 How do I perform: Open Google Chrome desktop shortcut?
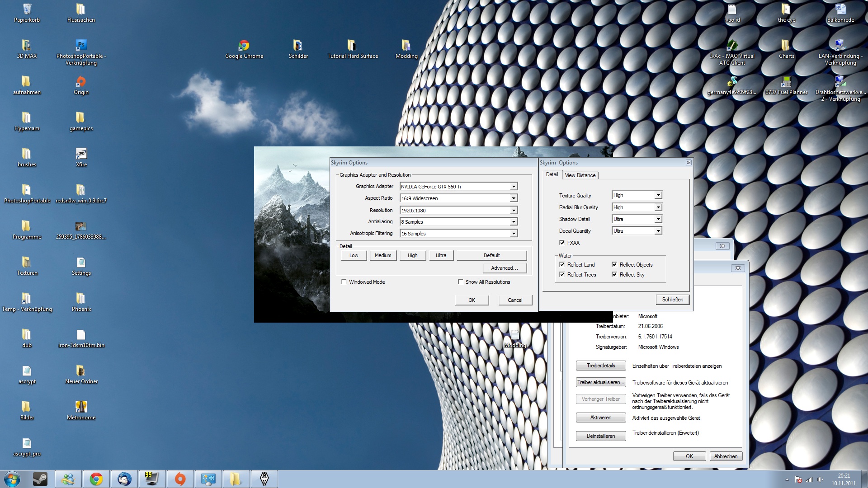(244, 49)
